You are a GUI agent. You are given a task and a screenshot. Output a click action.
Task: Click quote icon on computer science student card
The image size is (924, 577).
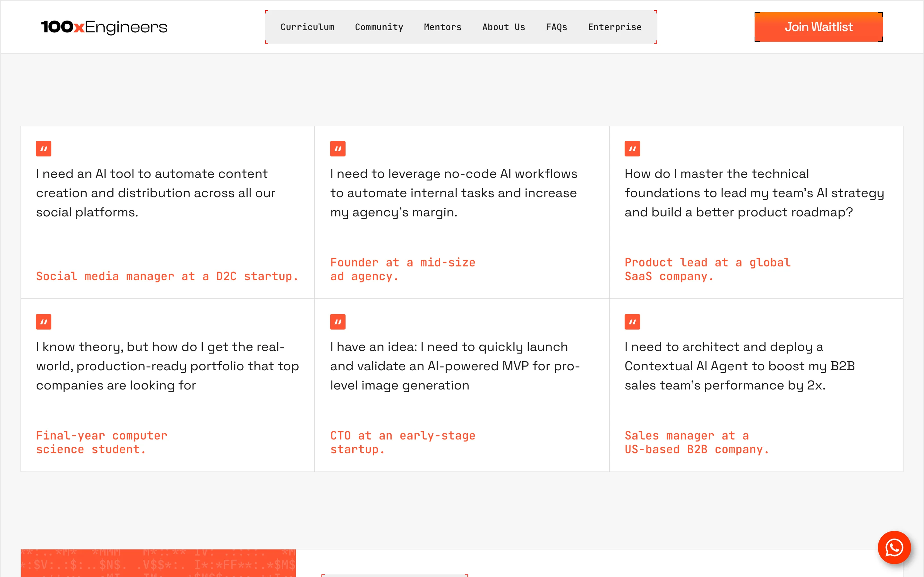pos(44,322)
